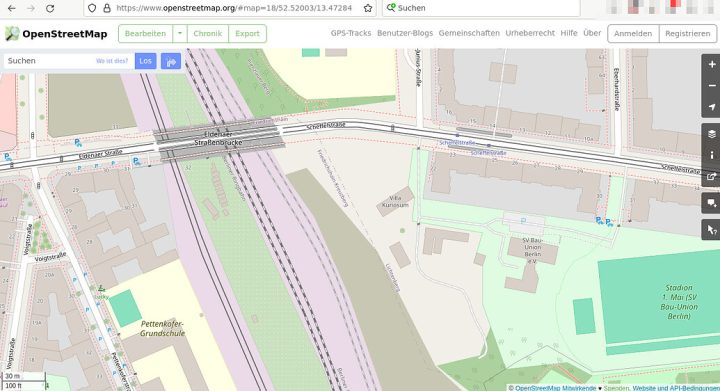Image resolution: width=720 pixels, height=391 pixels.
Task: Click the Voigtstraße street label beside number 20a
Action: click(x=51, y=257)
